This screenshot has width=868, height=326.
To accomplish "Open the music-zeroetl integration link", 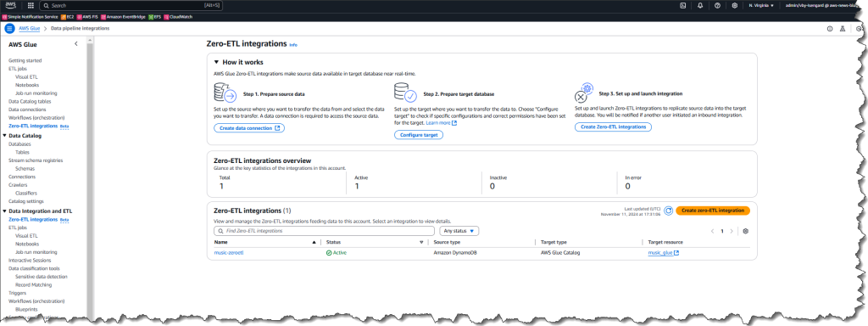I will [229, 253].
